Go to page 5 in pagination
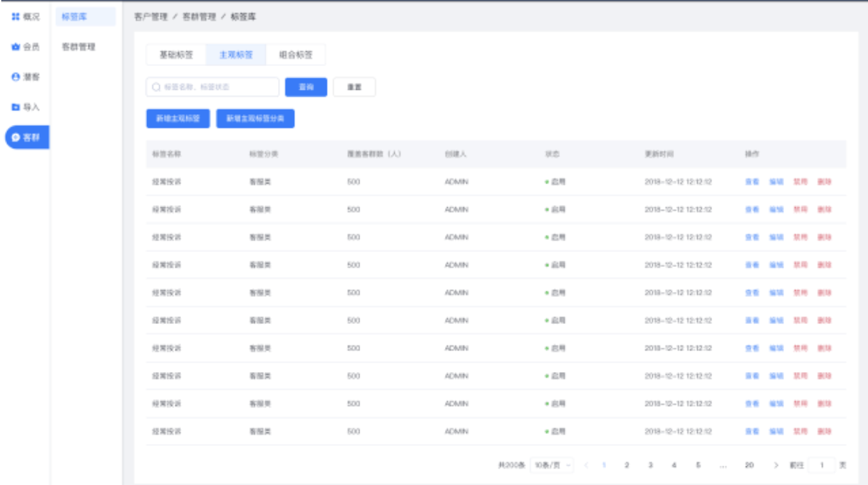This screenshot has height=485, width=868. pyautogui.click(x=698, y=465)
